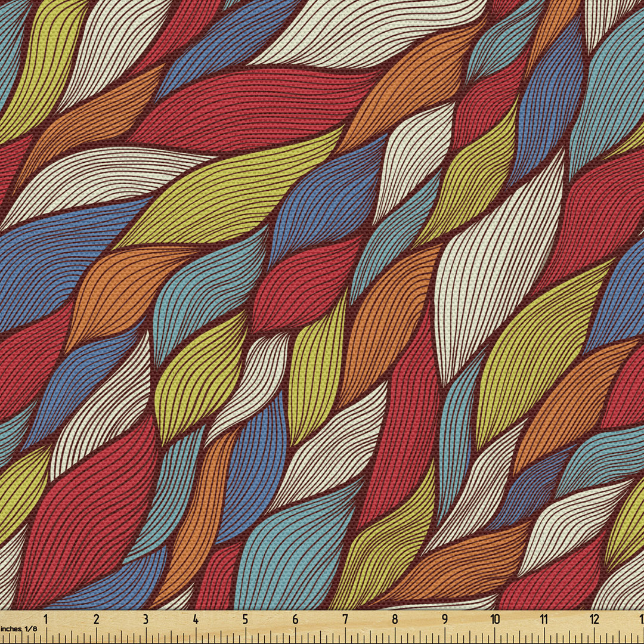Click number 5 on the wooden ruler
The width and height of the screenshot is (644, 644).
point(246,620)
